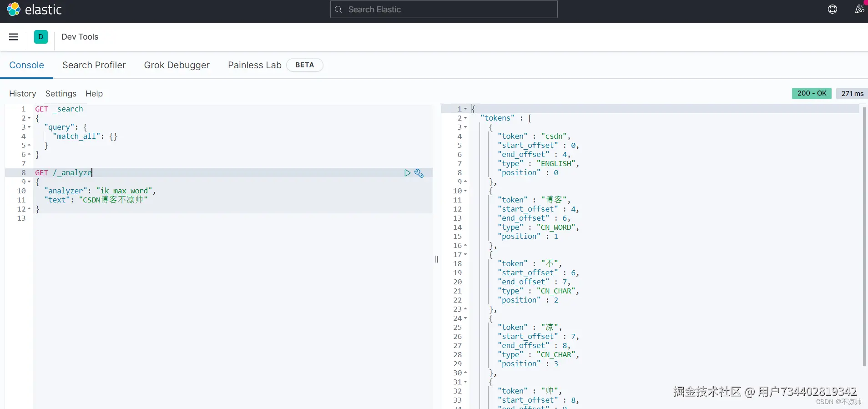
Task: Fold the second token object at line 10
Action: click(465, 191)
